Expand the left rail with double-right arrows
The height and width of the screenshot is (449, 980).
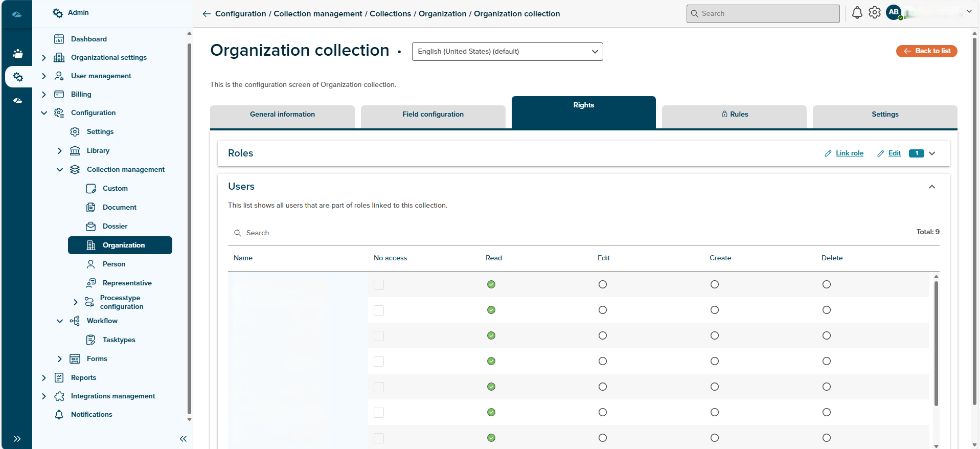17,439
